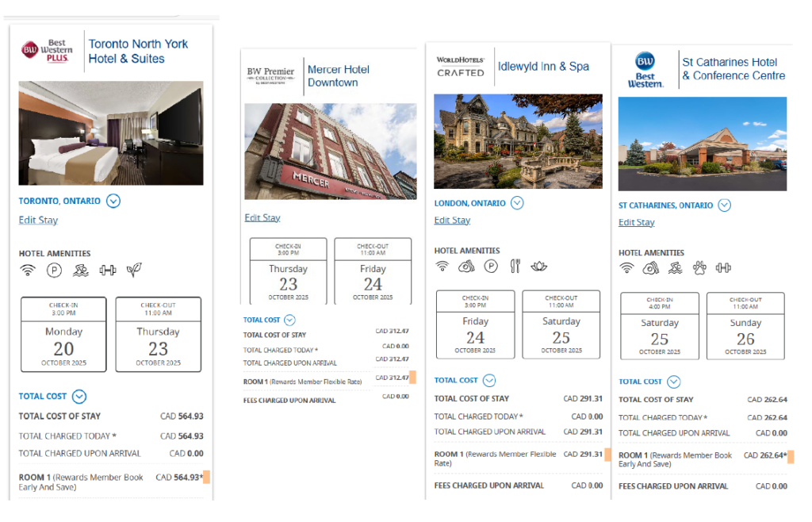The height and width of the screenshot is (522, 812).
Task: Expand the London, Ontario location chevron
Action: pyautogui.click(x=517, y=203)
